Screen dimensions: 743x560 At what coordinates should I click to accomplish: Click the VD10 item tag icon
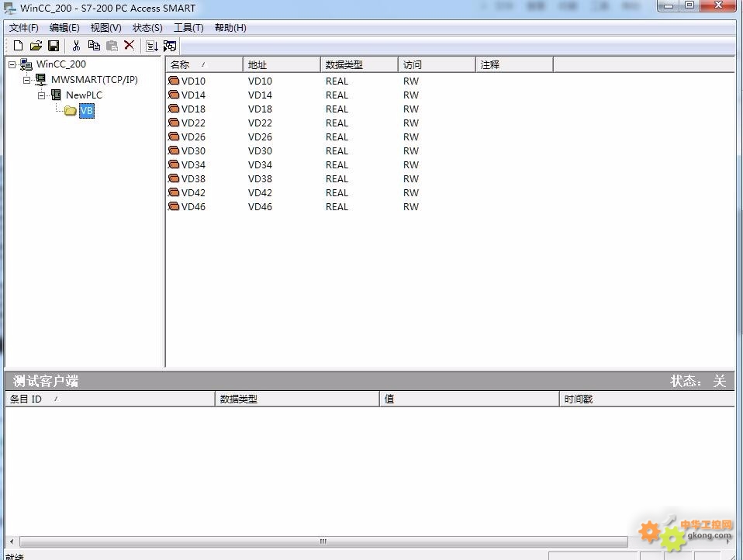[x=174, y=81]
